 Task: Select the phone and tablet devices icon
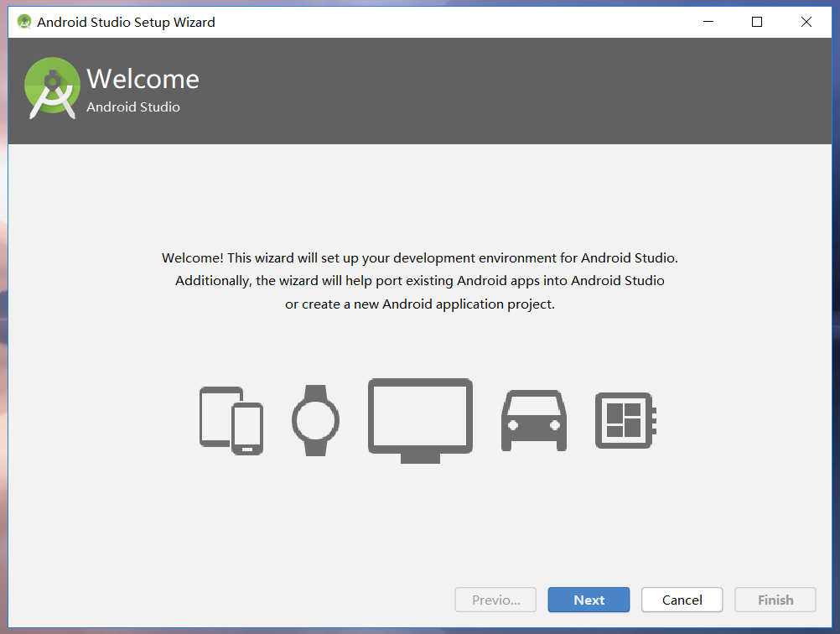point(231,419)
